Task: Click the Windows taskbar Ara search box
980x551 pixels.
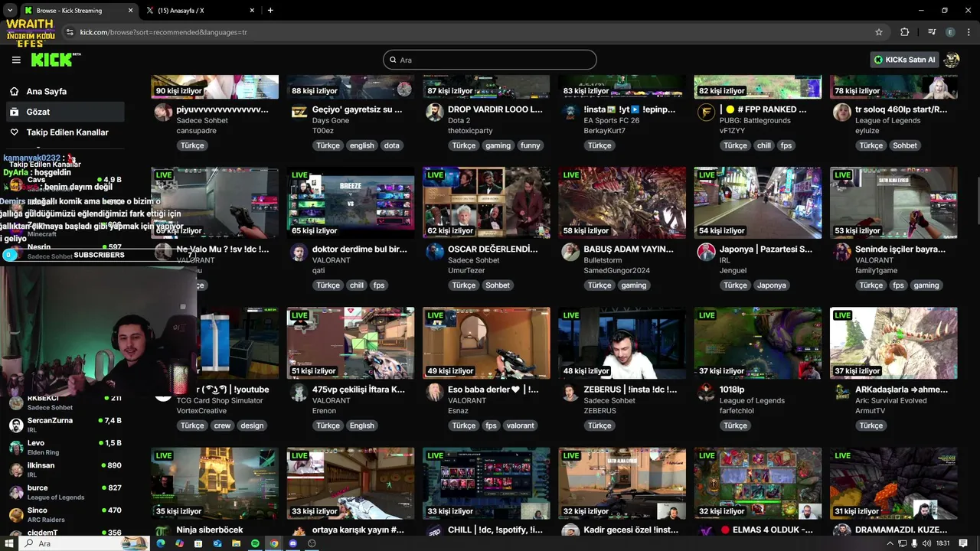Action: (84, 543)
